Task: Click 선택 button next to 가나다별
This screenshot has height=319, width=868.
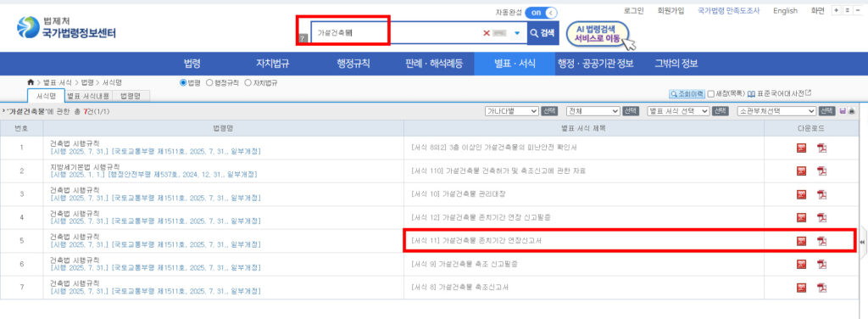Action: pyautogui.click(x=549, y=111)
